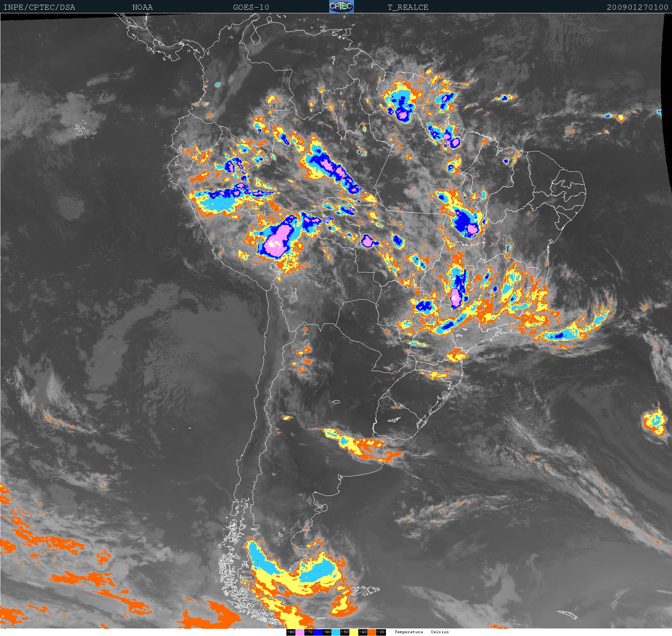This screenshot has height=636, width=672.
Task: Click the -40 legend value
Action: (363, 632)
